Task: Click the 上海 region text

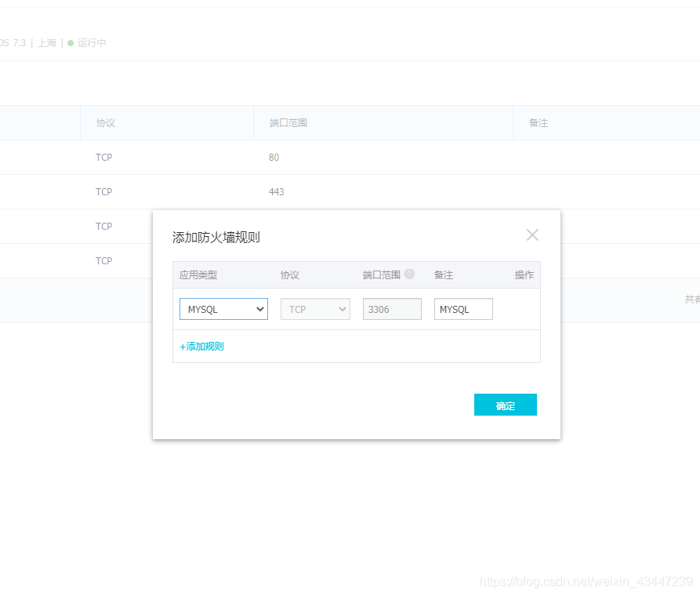Action: coord(47,43)
